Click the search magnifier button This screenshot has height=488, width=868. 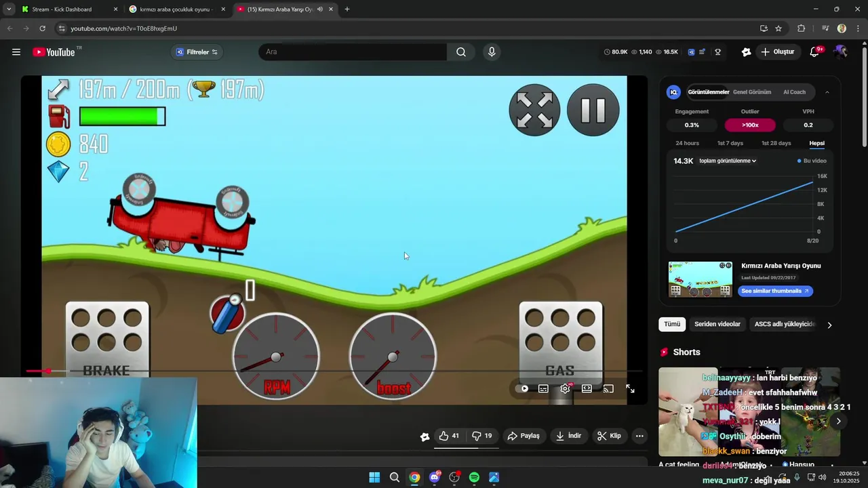461,52
